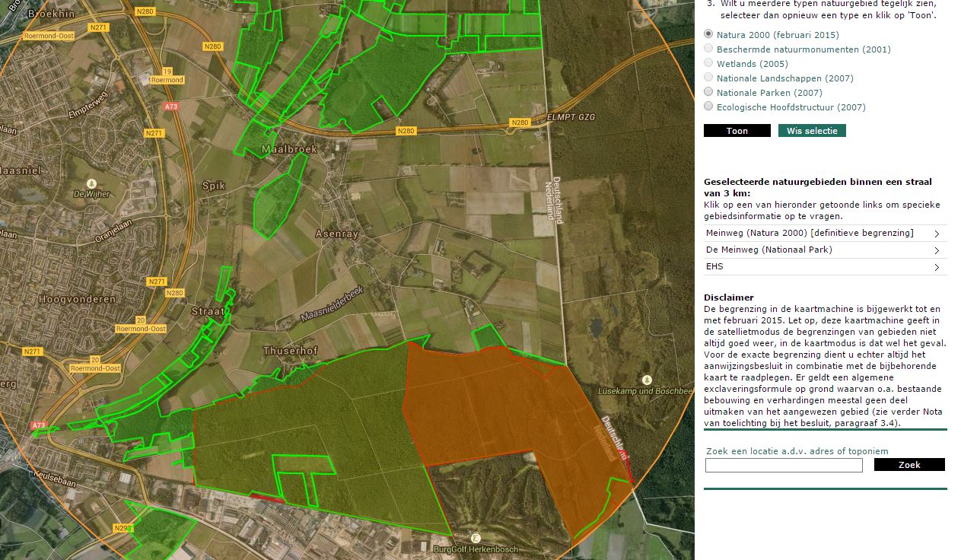Select Natura 2000 (februari 2015) radio button
The image size is (961, 560).
point(709,34)
